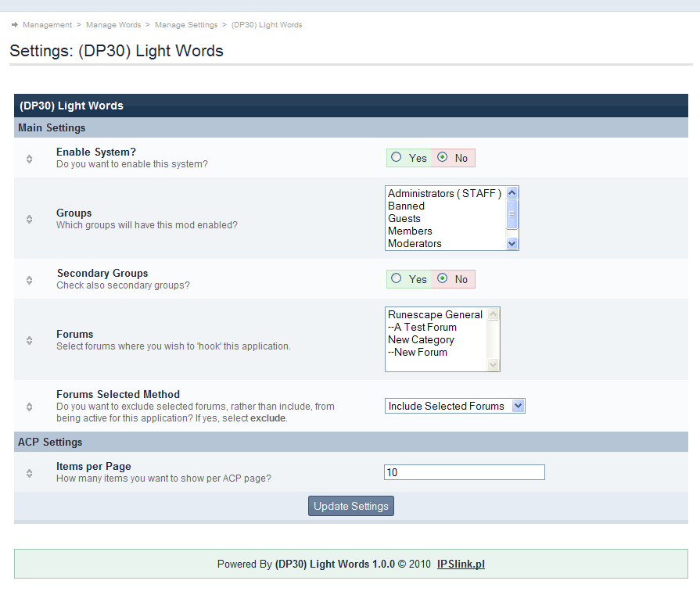Screen dimensions: 700x595
Task: Click the reorder handle beside Groups setting
Action: coord(29,219)
